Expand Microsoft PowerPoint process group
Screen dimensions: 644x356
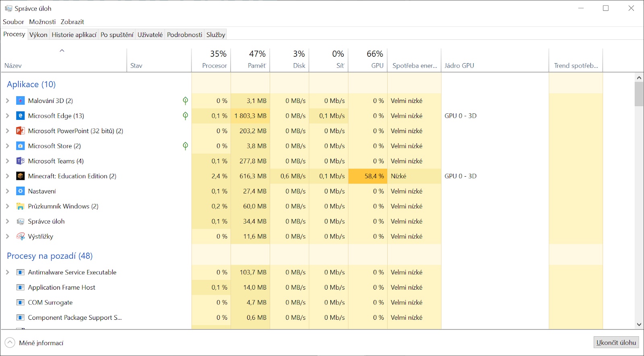coord(7,131)
